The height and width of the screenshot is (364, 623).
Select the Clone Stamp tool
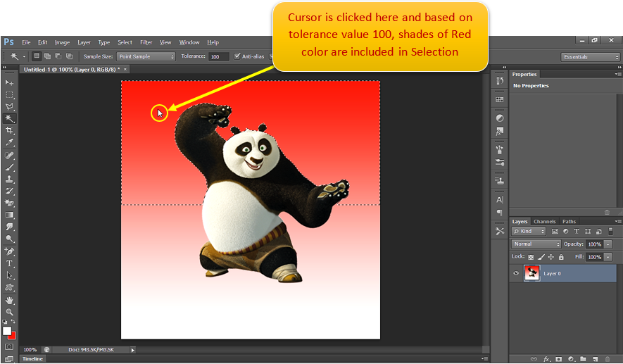tap(9, 180)
